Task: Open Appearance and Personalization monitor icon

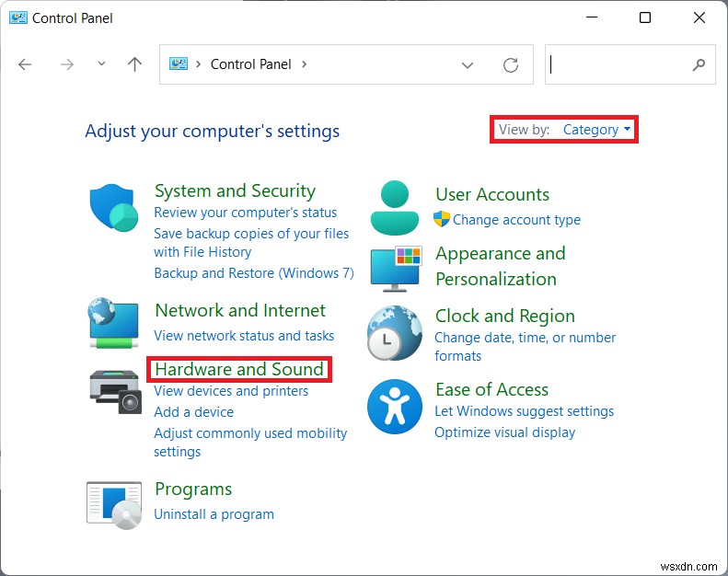Action: click(395, 267)
